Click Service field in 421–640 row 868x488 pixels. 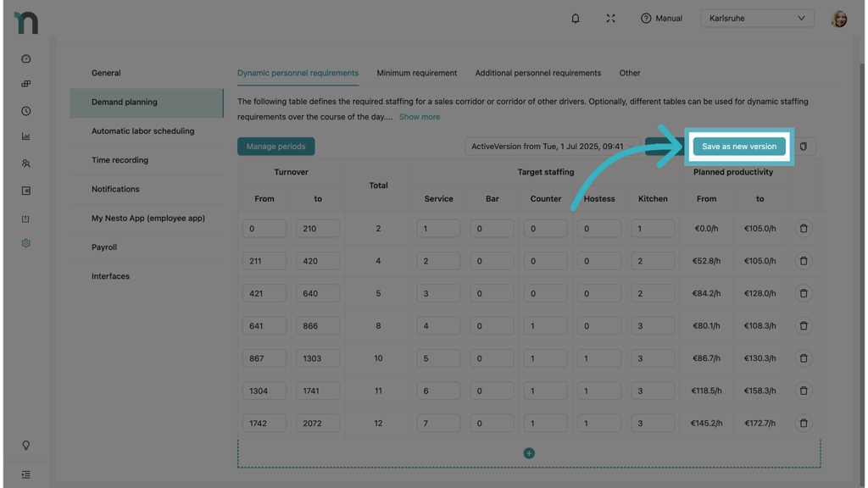[438, 293]
